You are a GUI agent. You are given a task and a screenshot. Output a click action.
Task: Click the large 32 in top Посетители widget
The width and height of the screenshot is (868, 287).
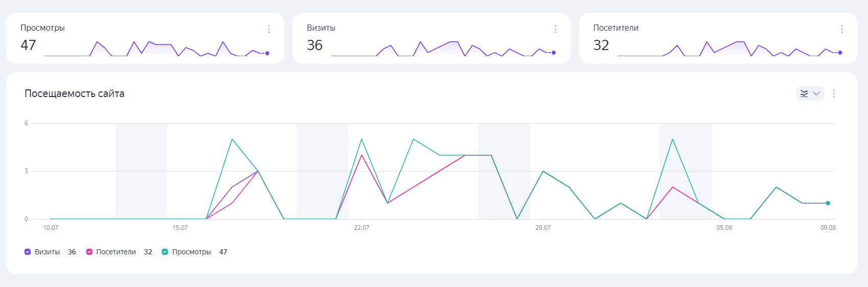601,45
